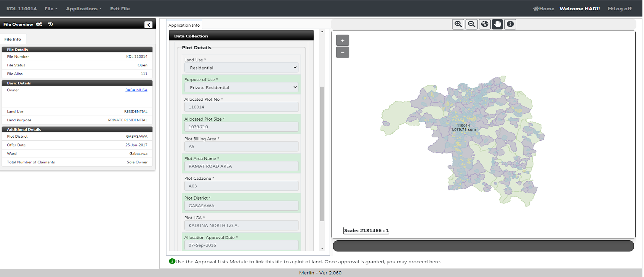Open File Overview gears settings icon
This screenshot has height=277, width=644.
tap(39, 24)
